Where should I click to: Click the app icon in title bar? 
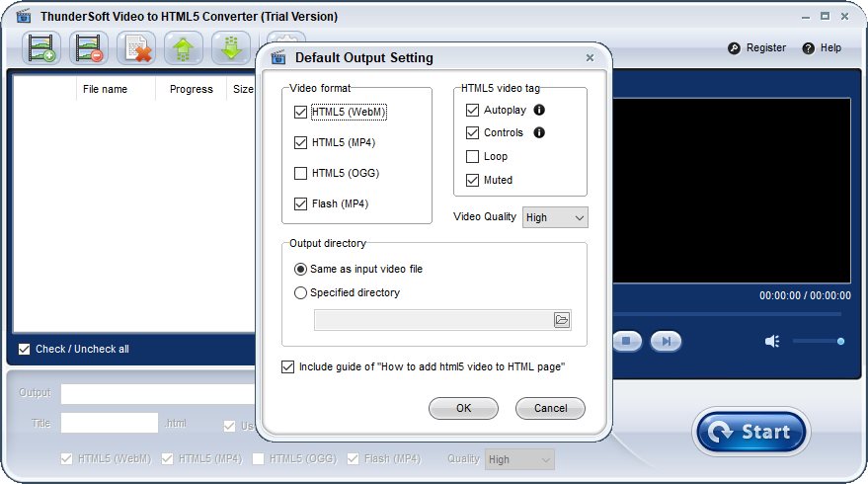(x=24, y=16)
